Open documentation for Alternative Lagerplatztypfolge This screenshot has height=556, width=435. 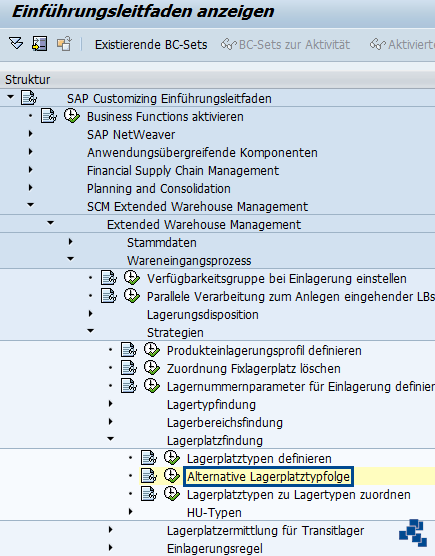tap(149, 477)
